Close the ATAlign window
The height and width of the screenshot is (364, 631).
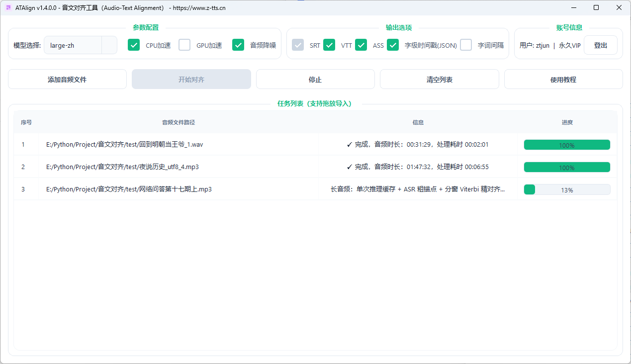(619, 7)
